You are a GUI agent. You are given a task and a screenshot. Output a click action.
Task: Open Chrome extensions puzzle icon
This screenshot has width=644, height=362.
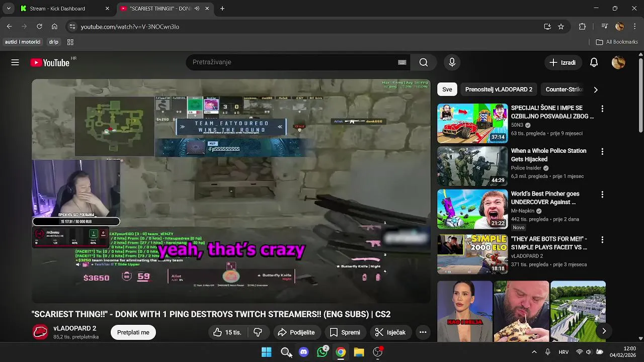583,27
